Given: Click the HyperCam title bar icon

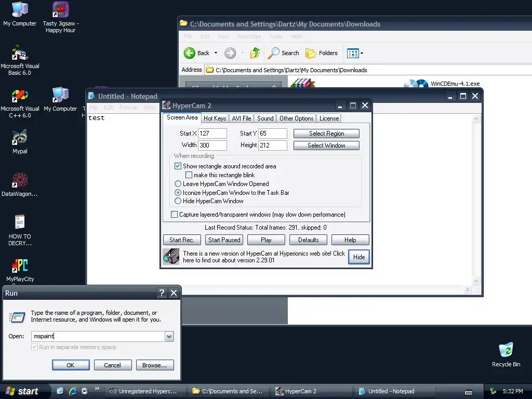Looking at the screenshot, I should pyautogui.click(x=166, y=105).
